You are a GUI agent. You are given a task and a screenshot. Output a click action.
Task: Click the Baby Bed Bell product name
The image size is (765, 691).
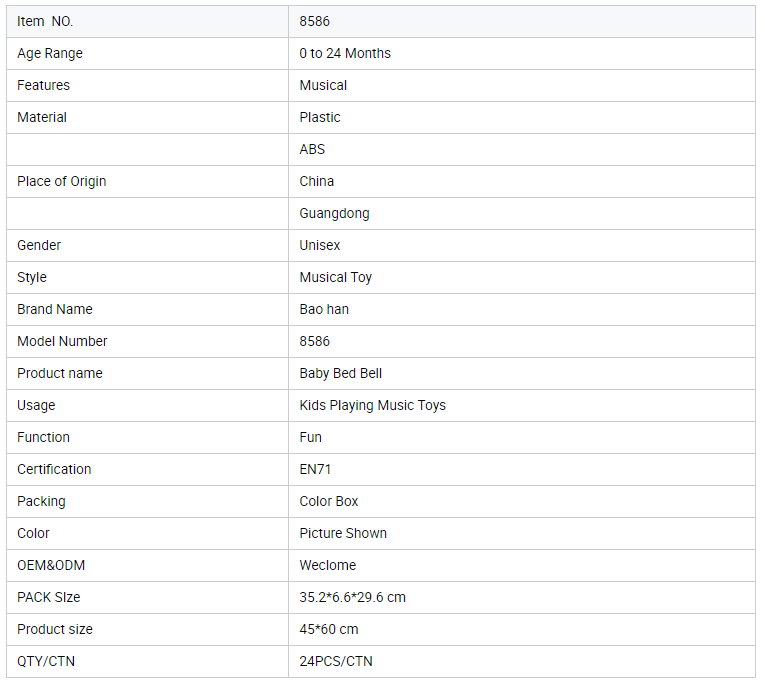[x=340, y=373]
